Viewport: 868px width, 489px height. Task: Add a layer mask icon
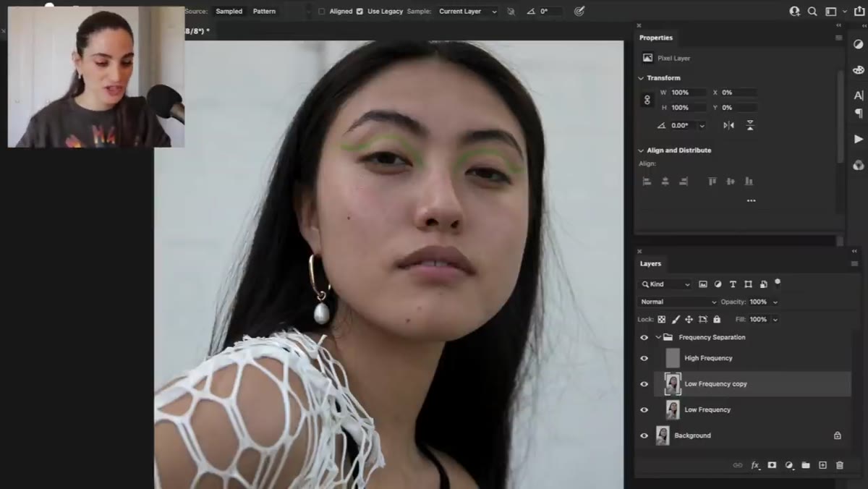point(772,465)
